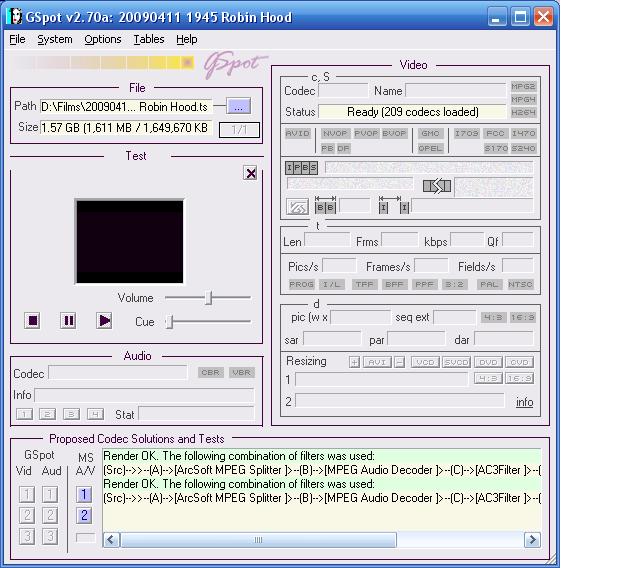Click the 16:9 indicator beside seq ext

(x=522, y=317)
